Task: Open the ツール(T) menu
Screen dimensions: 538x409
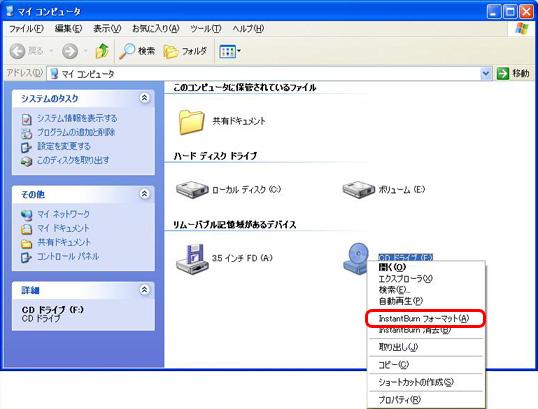Action: [x=206, y=28]
